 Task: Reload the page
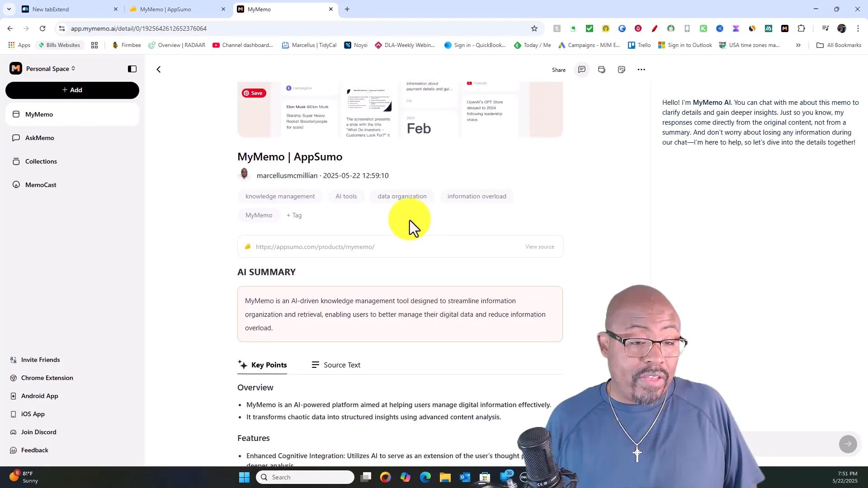(42, 28)
